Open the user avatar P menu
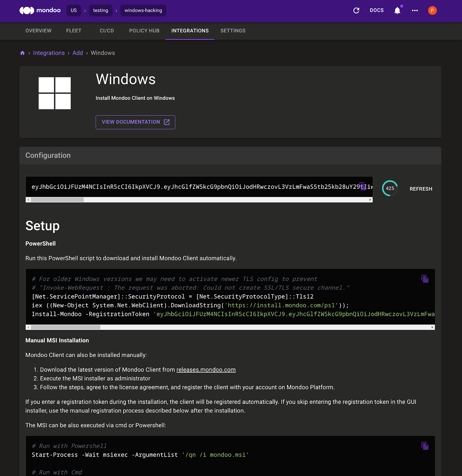462x476 pixels. tap(432, 10)
